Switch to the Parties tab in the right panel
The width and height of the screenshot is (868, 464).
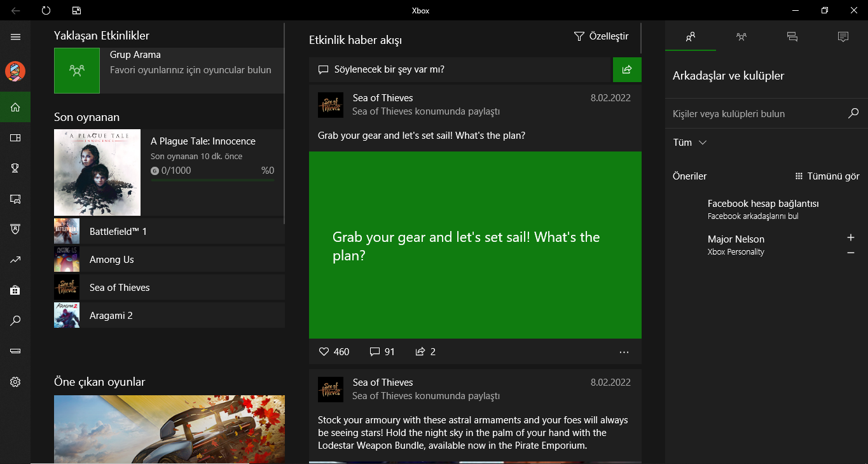coord(741,37)
